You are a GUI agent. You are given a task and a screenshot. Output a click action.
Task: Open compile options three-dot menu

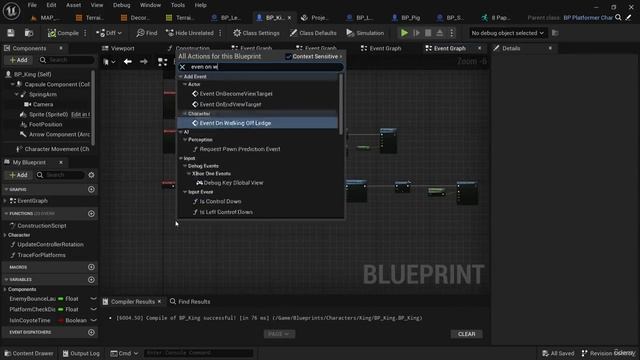[x=85, y=33]
